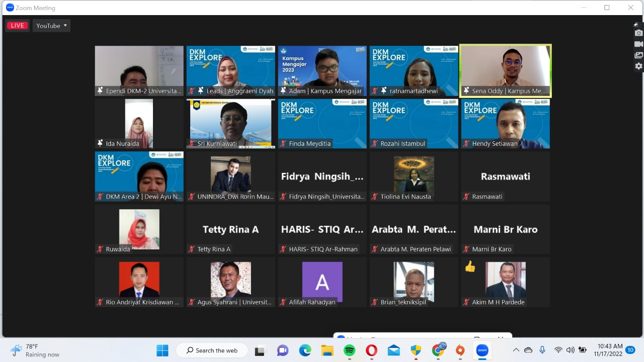The width and height of the screenshot is (644, 362).
Task: Click the pin icon on top of the capture bar
Action: (x=636, y=24)
